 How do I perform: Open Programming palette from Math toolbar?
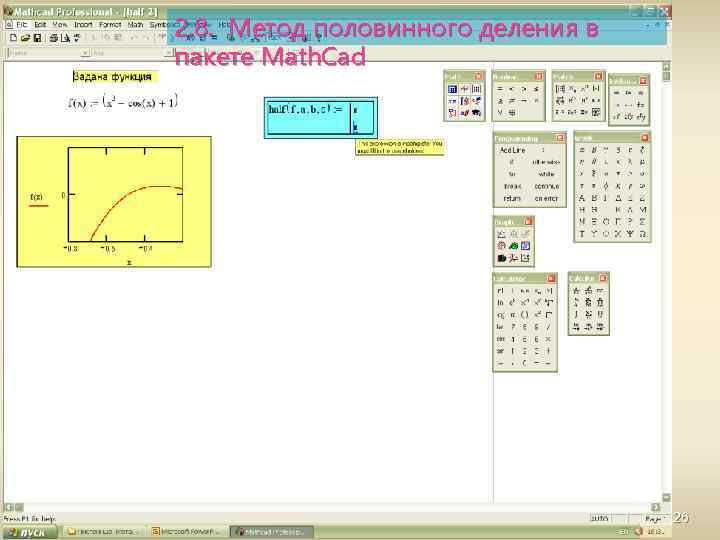point(452,112)
